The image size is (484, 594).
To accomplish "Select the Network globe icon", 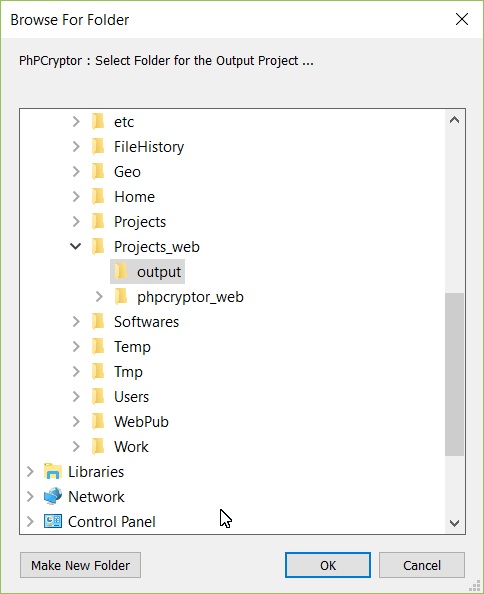I will point(53,497).
